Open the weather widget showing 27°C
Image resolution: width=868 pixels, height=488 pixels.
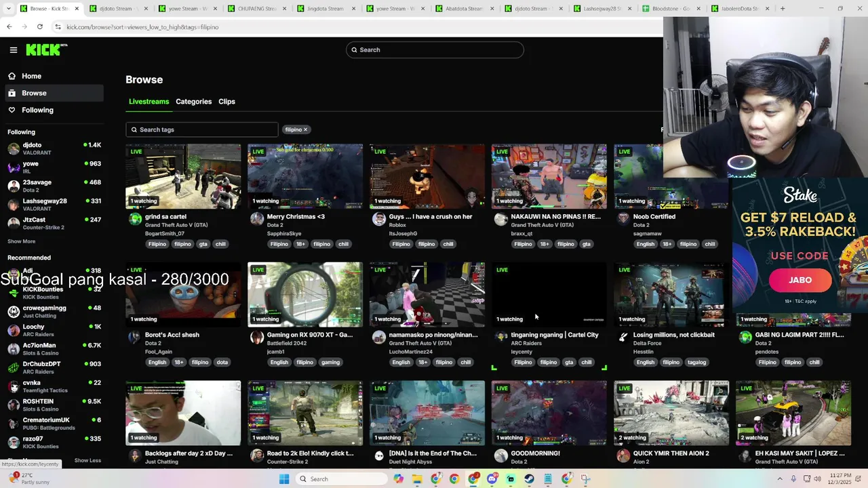(30, 479)
